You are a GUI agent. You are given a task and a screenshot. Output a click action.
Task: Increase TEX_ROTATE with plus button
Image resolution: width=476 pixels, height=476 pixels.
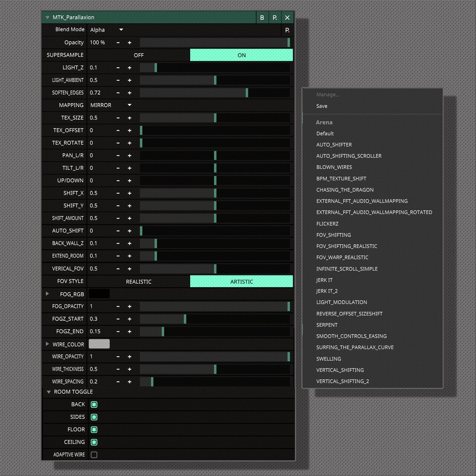129,143
